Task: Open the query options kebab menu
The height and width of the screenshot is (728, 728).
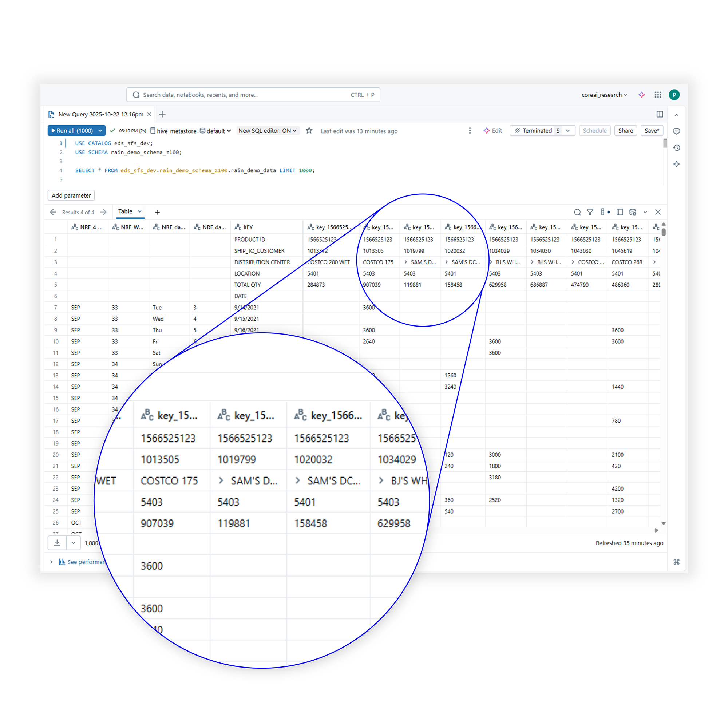Action: coord(470,131)
